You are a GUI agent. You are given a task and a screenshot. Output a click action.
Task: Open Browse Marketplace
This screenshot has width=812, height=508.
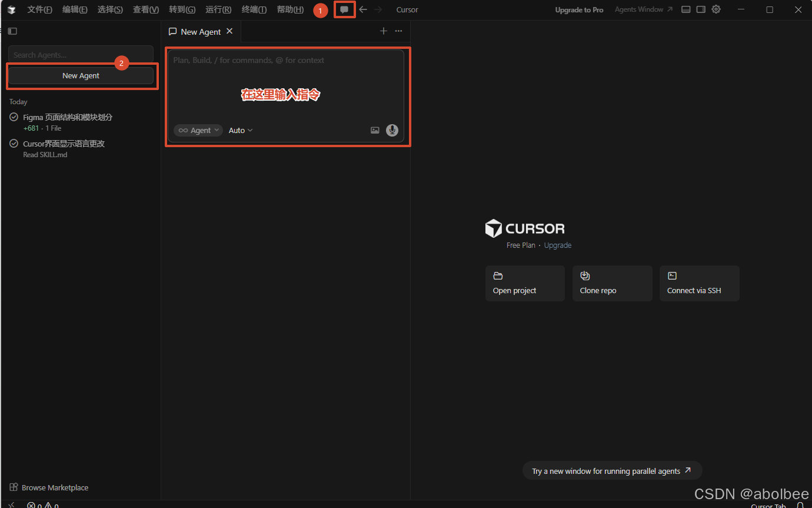(49, 487)
